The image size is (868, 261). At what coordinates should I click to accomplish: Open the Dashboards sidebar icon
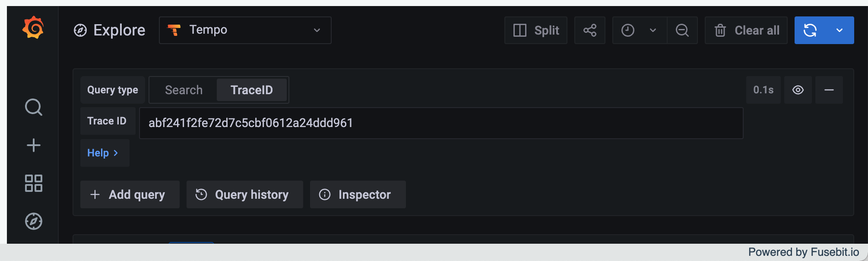[x=33, y=183]
